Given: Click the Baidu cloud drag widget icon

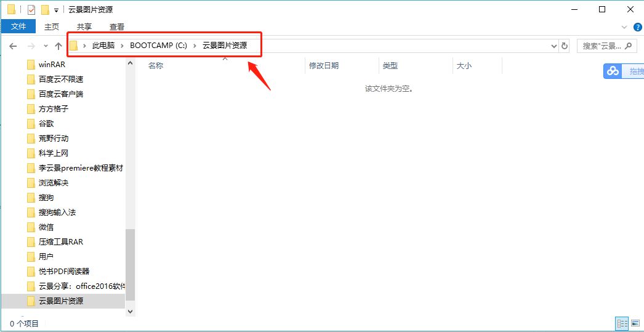Looking at the screenshot, I should coord(613,71).
